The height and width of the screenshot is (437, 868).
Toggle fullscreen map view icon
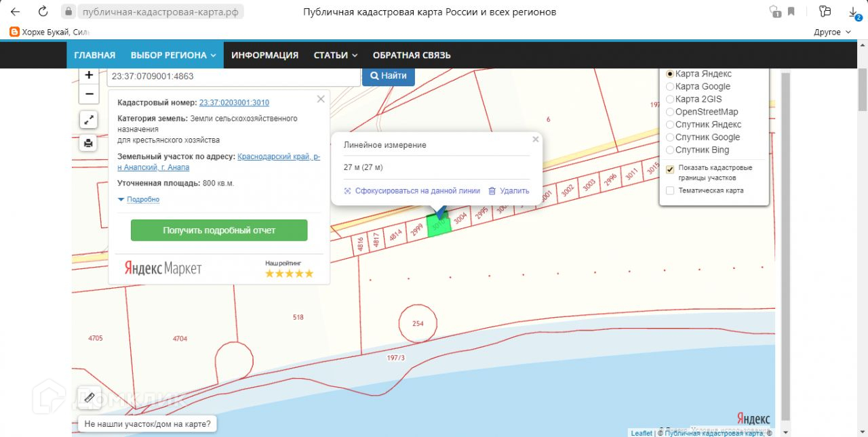(x=89, y=120)
